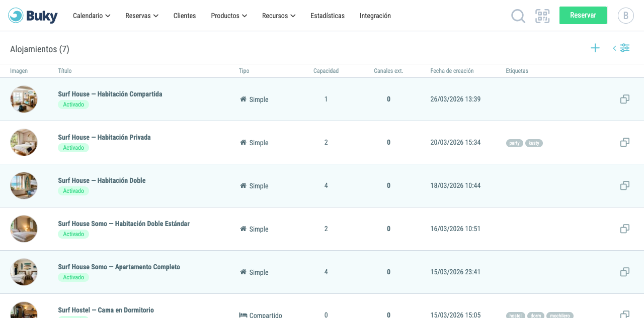Add a new alojamiento with plus icon

[x=595, y=48]
